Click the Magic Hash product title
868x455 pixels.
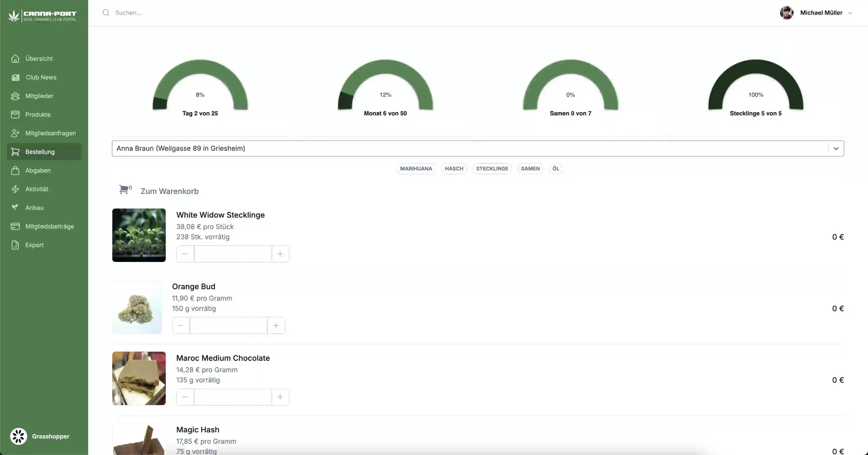(198, 430)
